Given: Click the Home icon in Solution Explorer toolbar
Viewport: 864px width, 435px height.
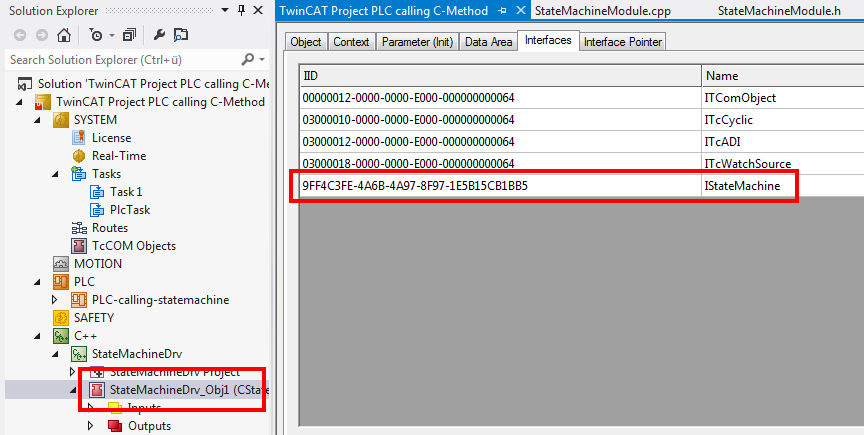Looking at the screenshot, I should coord(64,35).
